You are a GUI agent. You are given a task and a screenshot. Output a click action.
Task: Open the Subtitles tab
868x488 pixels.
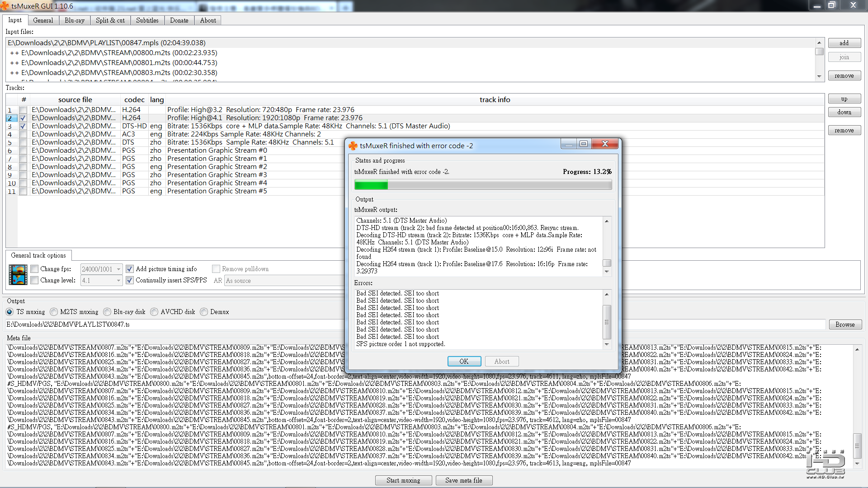147,20
